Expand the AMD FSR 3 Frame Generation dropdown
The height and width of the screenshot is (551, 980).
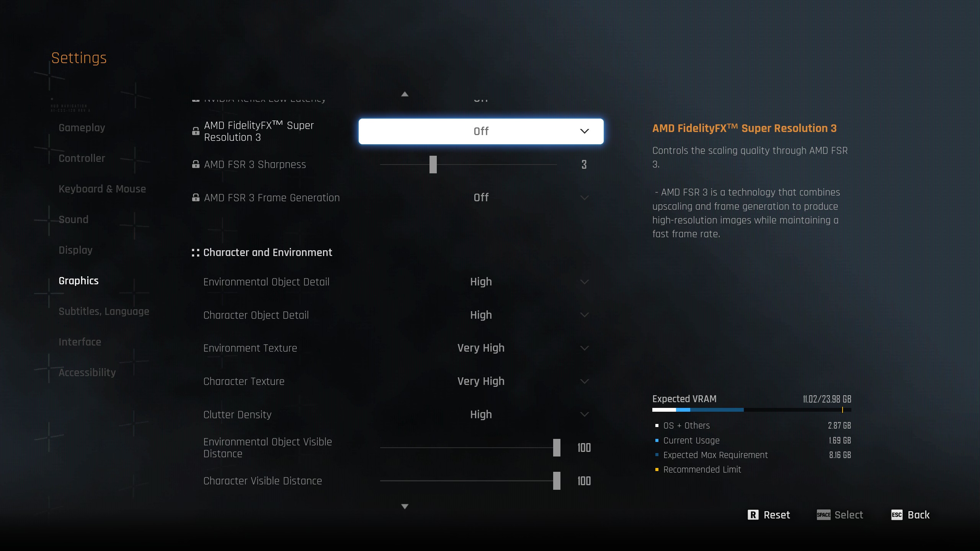(x=584, y=198)
